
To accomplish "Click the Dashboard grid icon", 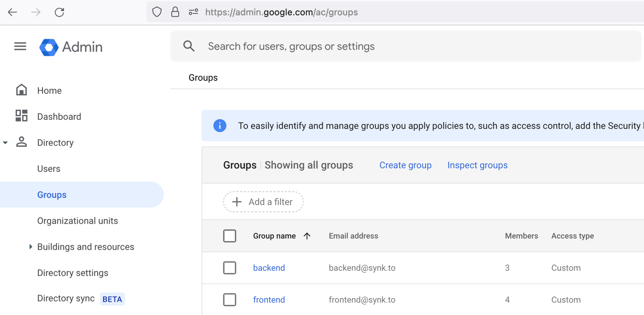I will [22, 116].
